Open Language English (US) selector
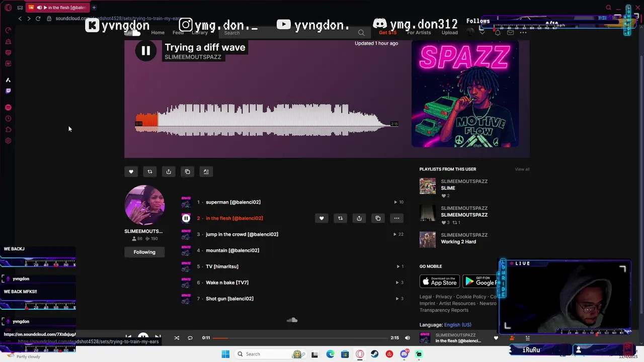This screenshot has height=362, width=644. pos(457,325)
